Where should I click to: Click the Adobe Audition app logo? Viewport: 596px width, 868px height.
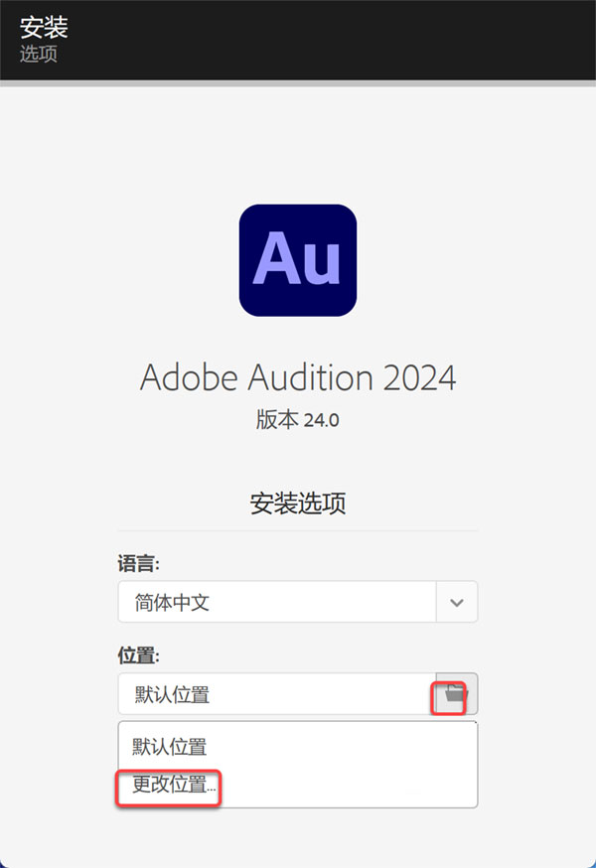point(297,259)
